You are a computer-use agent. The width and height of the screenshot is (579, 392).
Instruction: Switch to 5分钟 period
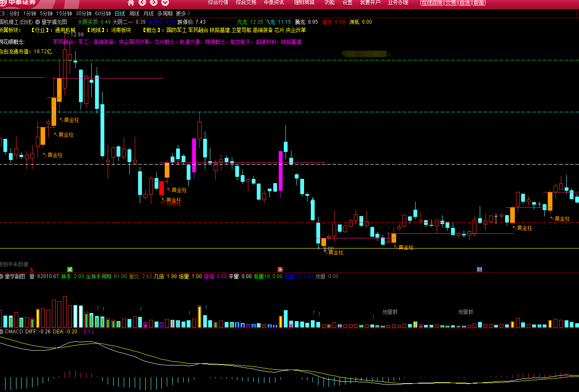click(x=46, y=14)
